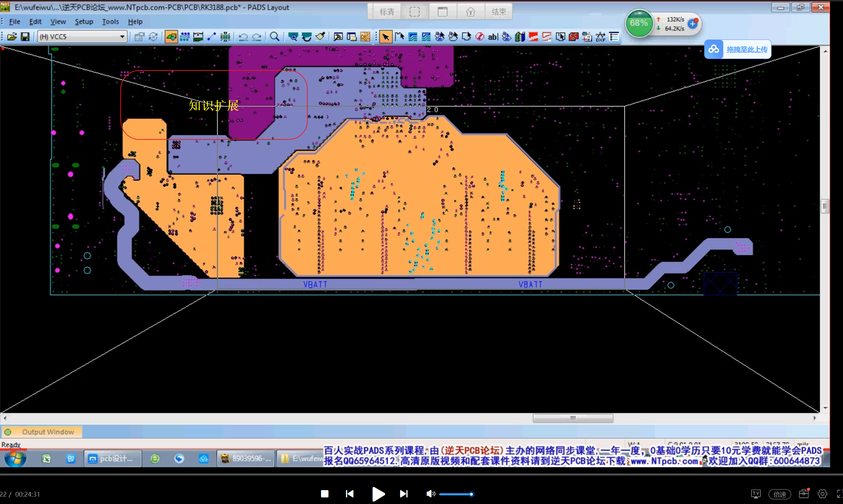Click the vertical scrollbar thumb

tap(825, 206)
